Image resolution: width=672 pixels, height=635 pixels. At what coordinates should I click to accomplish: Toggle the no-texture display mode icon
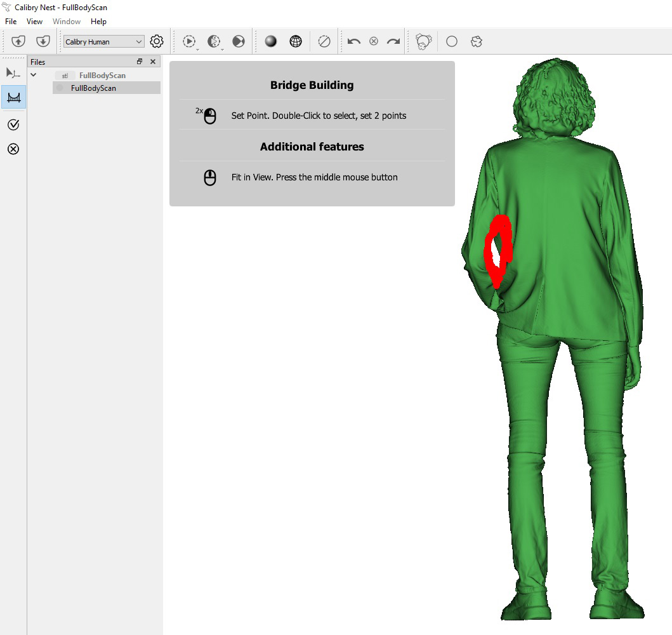click(x=324, y=41)
